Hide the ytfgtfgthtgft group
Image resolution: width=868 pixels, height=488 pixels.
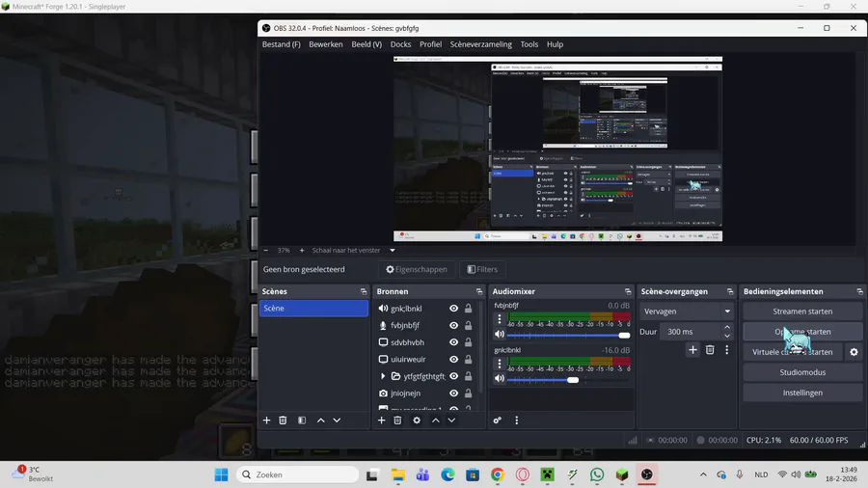pyautogui.click(x=454, y=376)
